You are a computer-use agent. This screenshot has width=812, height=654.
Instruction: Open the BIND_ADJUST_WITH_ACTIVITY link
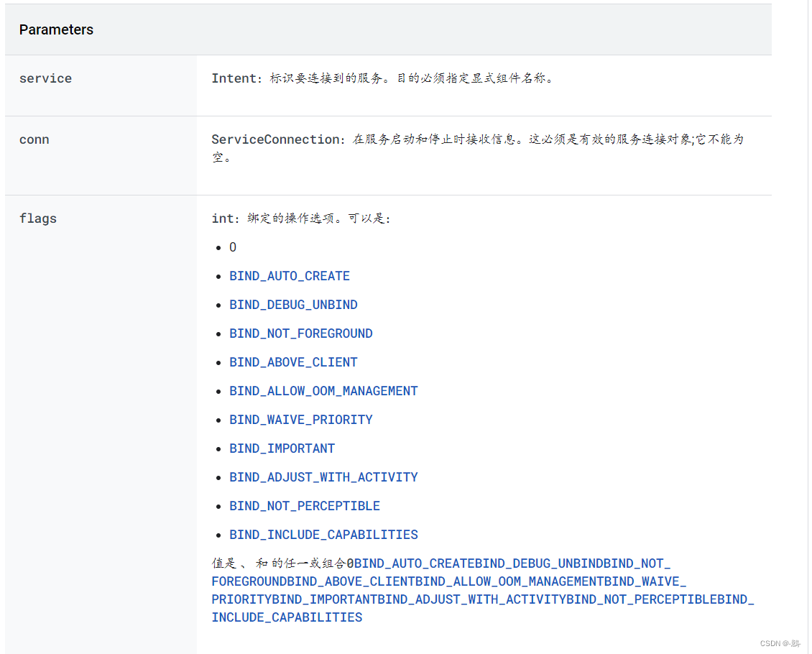[x=323, y=477]
